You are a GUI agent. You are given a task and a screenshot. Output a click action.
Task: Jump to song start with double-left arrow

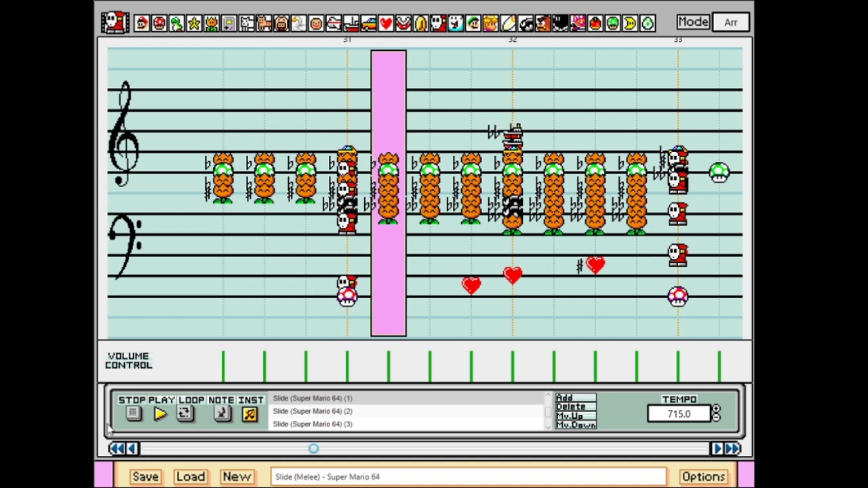pos(117,448)
